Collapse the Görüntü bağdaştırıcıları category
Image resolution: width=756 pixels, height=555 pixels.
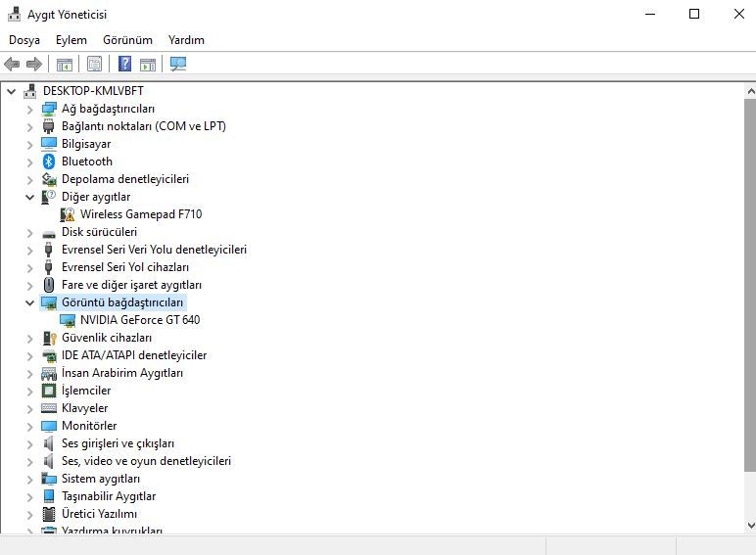tap(30, 303)
